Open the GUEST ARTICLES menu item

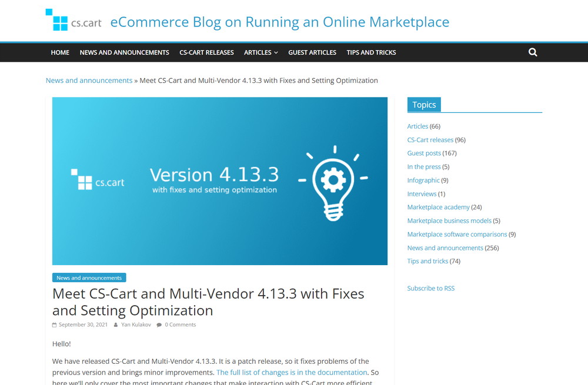[x=312, y=52]
